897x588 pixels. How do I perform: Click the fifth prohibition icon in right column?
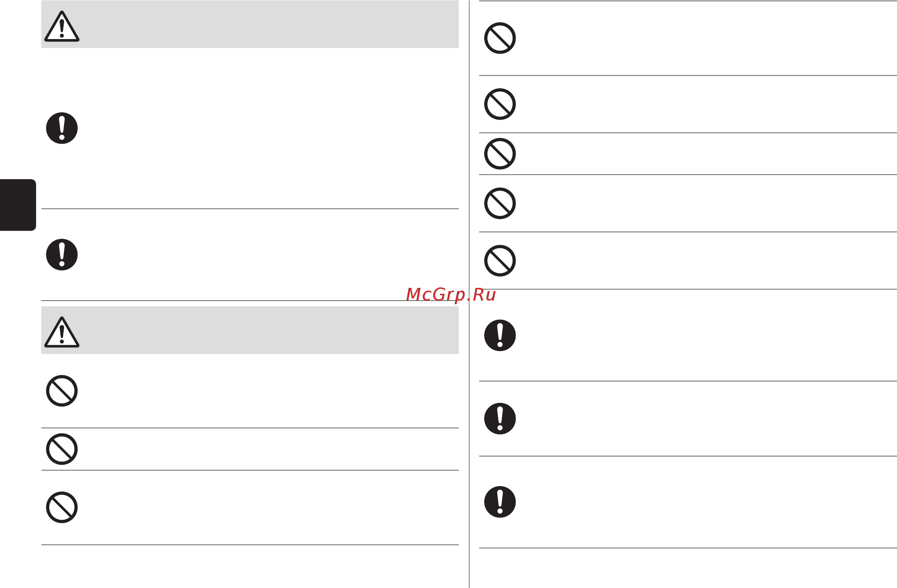point(500,261)
